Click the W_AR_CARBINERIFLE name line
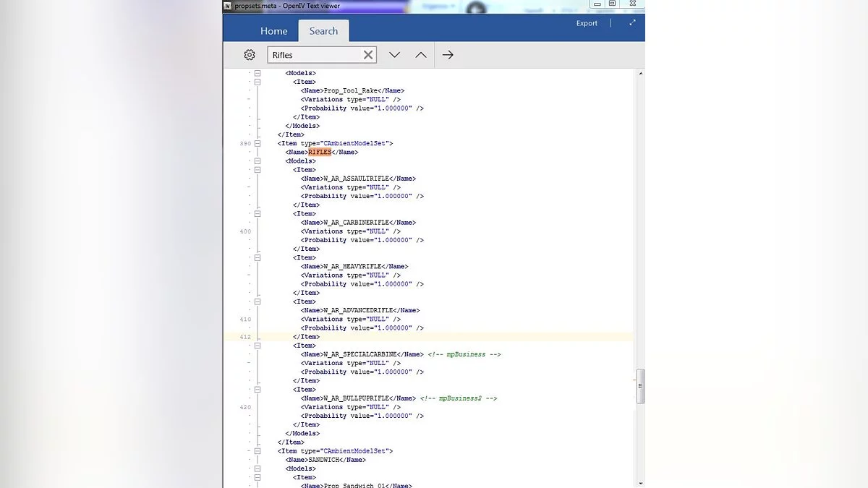Viewport: 868px width, 488px height. point(358,223)
